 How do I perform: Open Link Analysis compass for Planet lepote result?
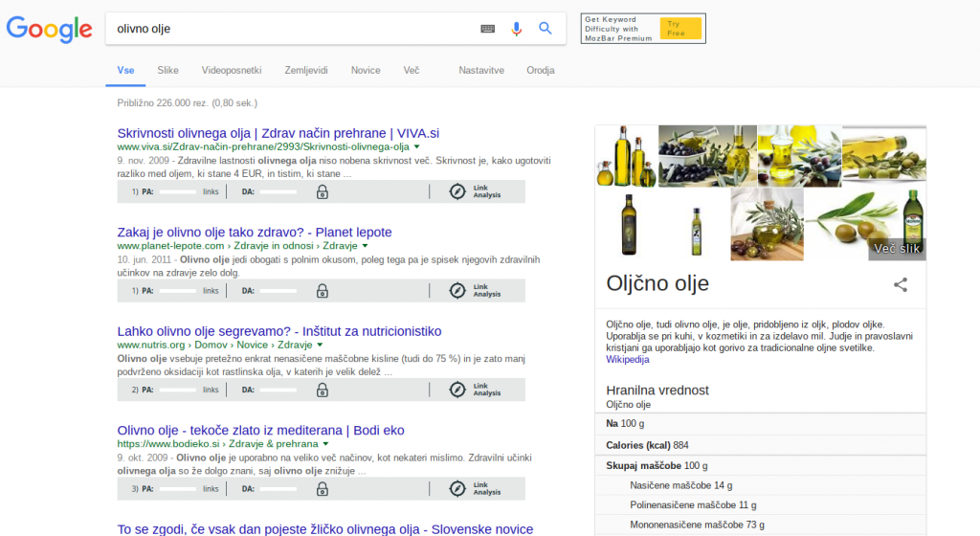457,290
